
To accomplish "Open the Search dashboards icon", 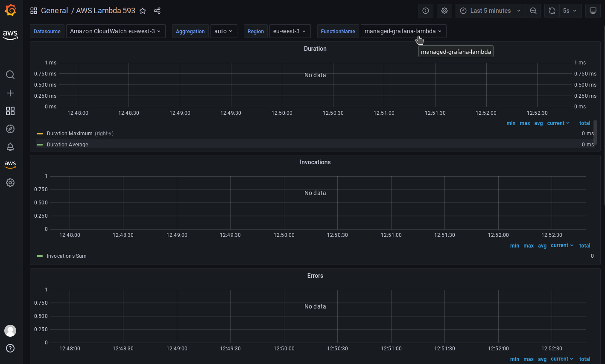I will (x=10, y=75).
